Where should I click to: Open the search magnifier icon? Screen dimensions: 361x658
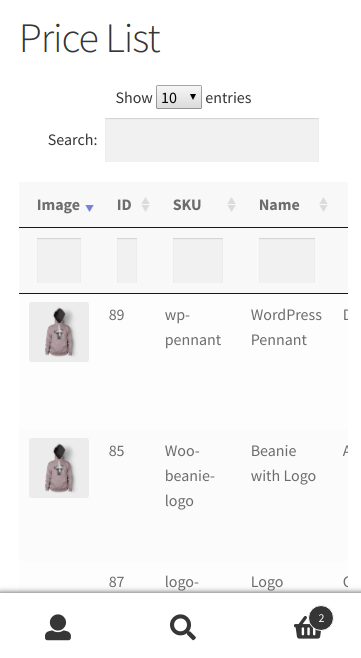point(183,627)
